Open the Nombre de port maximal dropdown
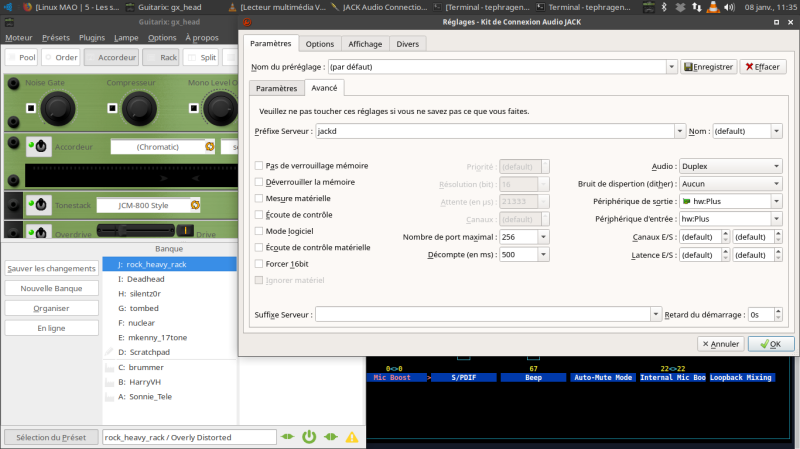 543,237
